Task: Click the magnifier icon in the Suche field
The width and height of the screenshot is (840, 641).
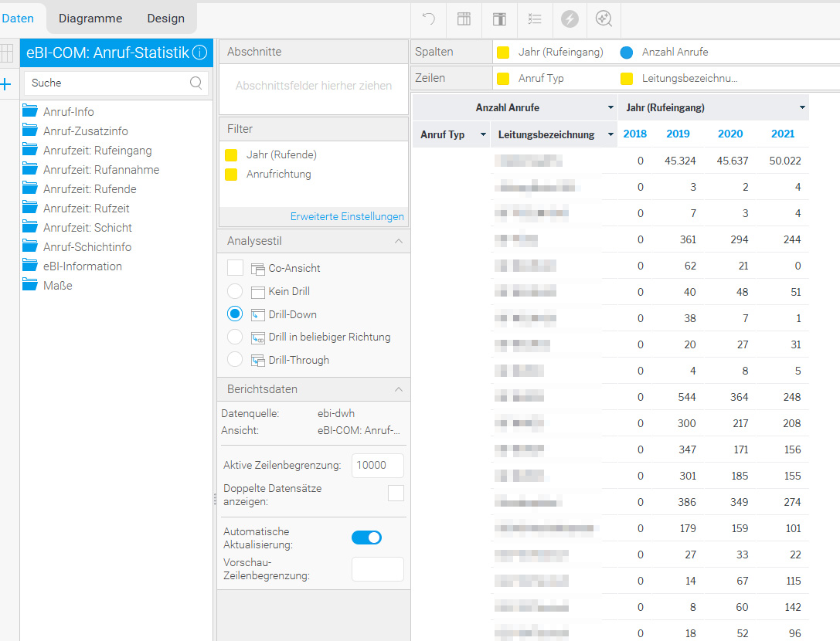Action: [x=196, y=83]
